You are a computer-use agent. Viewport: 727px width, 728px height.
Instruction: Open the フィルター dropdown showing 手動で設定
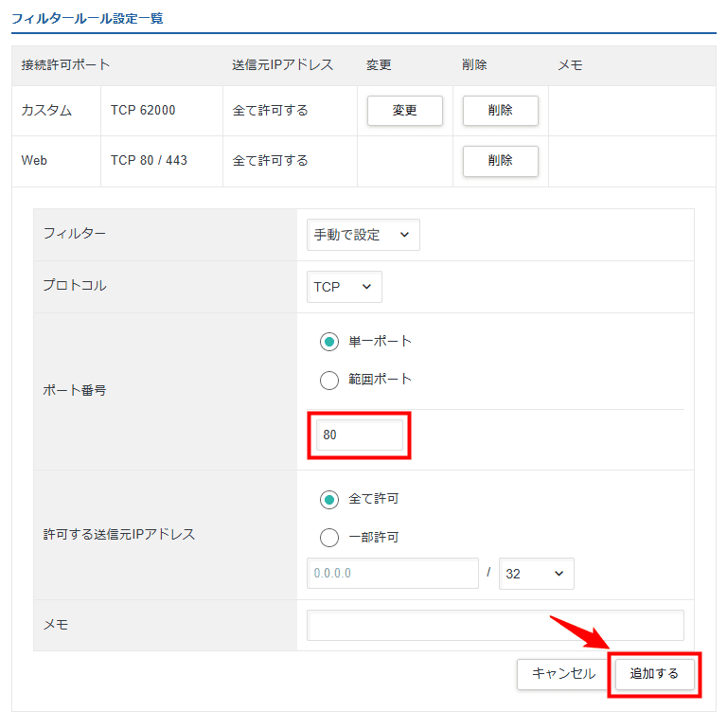tap(363, 235)
